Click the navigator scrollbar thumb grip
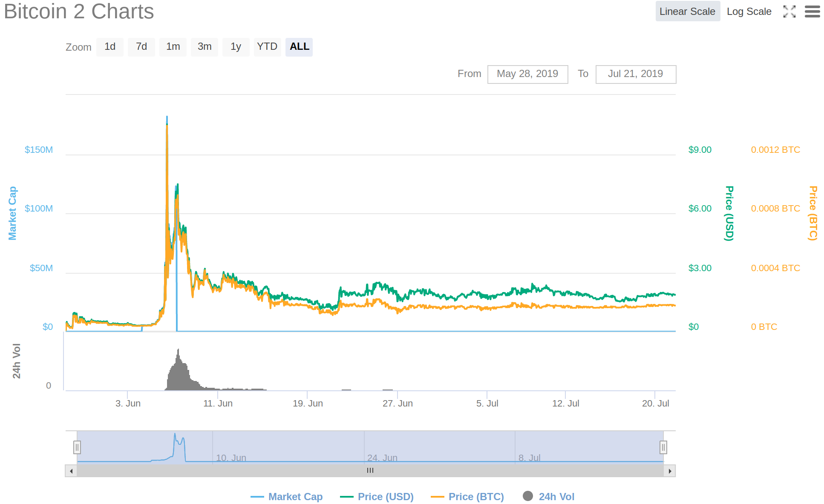The width and height of the screenshot is (824, 504). (370, 471)
